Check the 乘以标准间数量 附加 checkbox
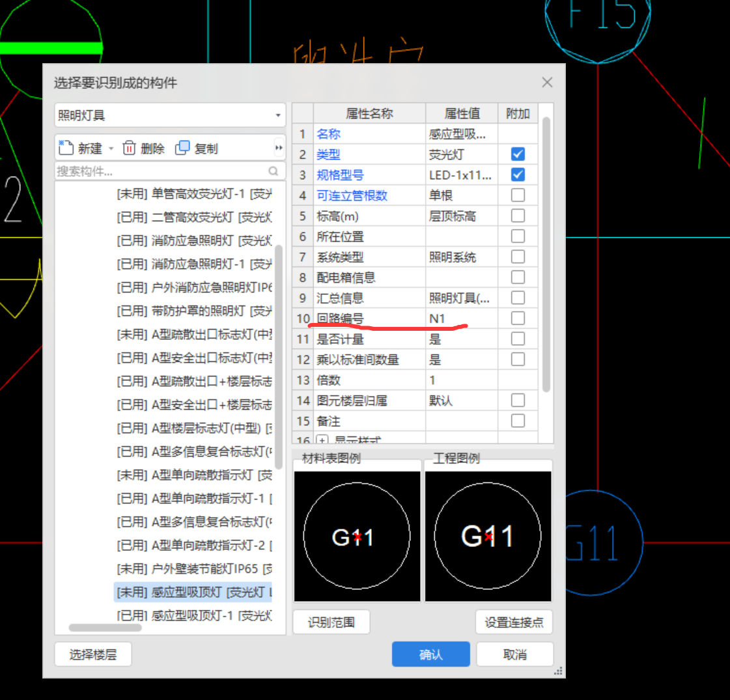Screen dimensions: 730x700 518,359
